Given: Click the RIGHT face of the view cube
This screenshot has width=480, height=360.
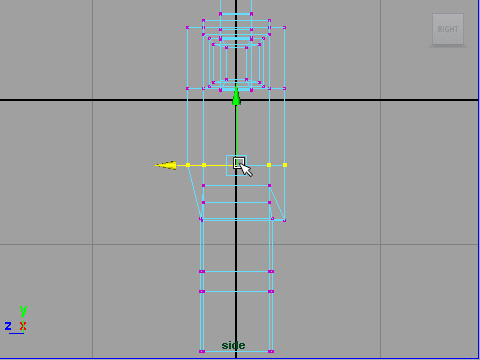Looking at the screenshot, I should click(448, 29).
